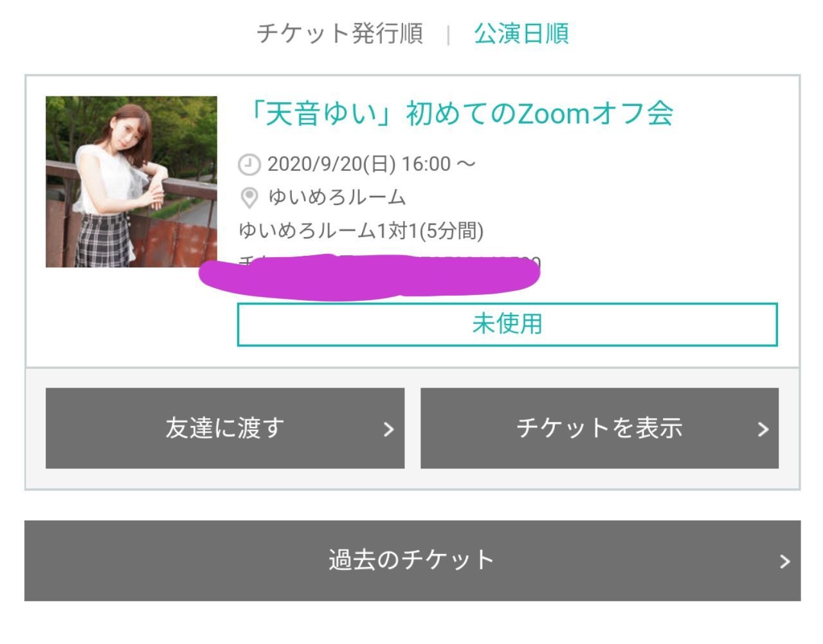The height and width of the screenshot is (644, 823).
Task: Click the chevron arrow on チケットを表示
Action: pyautogui.click(x=763, y=429)
